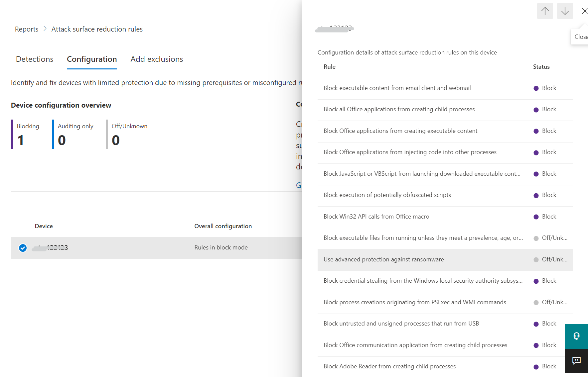The image size is (588, 377).
Task: Open the Add exclusions tab
Action: coord(156,59)
